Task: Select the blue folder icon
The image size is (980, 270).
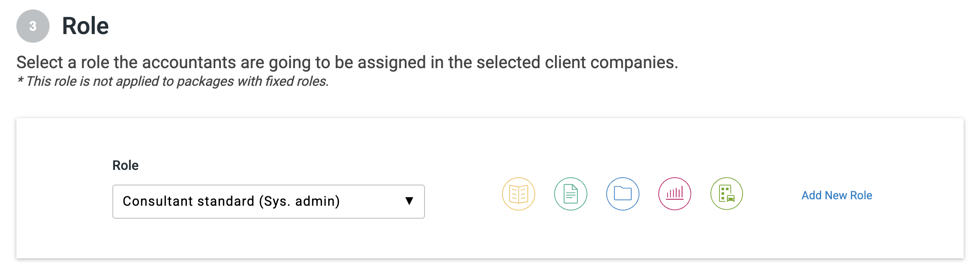Action: 623,194
